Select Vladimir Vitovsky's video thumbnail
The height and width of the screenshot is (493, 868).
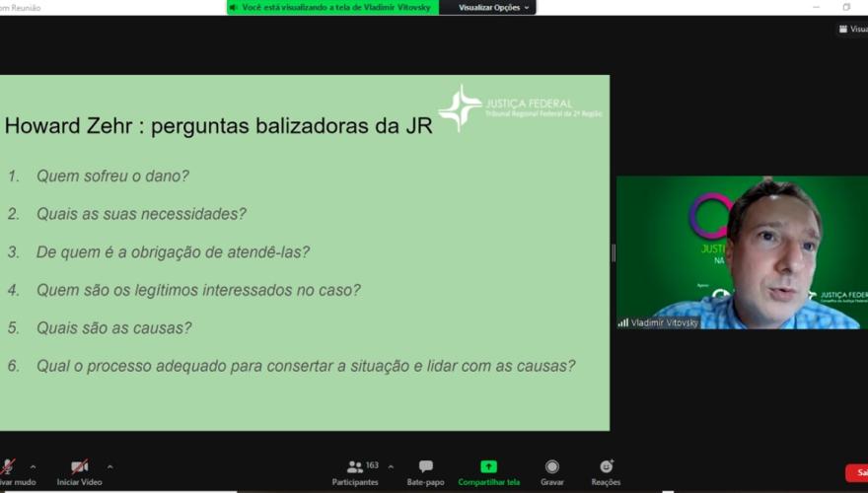pos(742,251)
